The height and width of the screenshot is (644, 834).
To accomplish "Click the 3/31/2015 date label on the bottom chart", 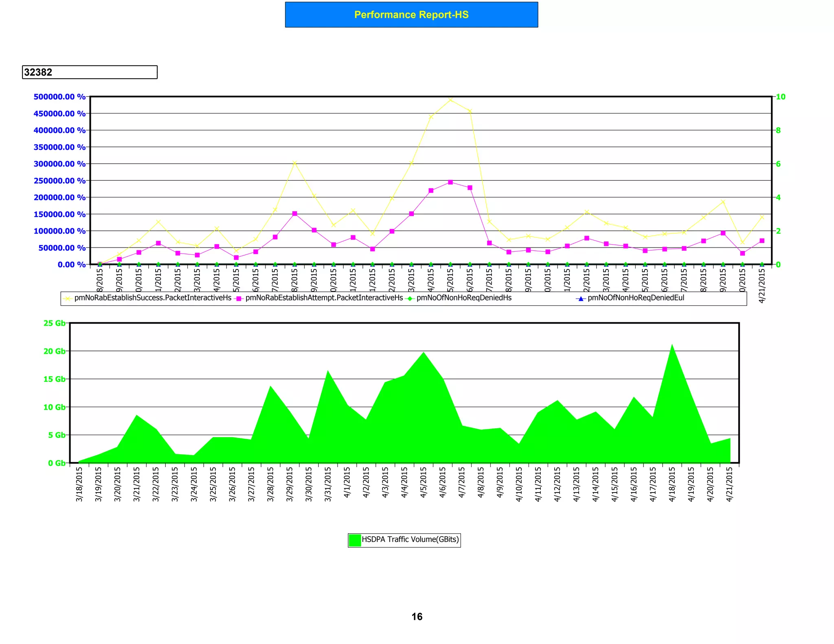I will (328, 484).
